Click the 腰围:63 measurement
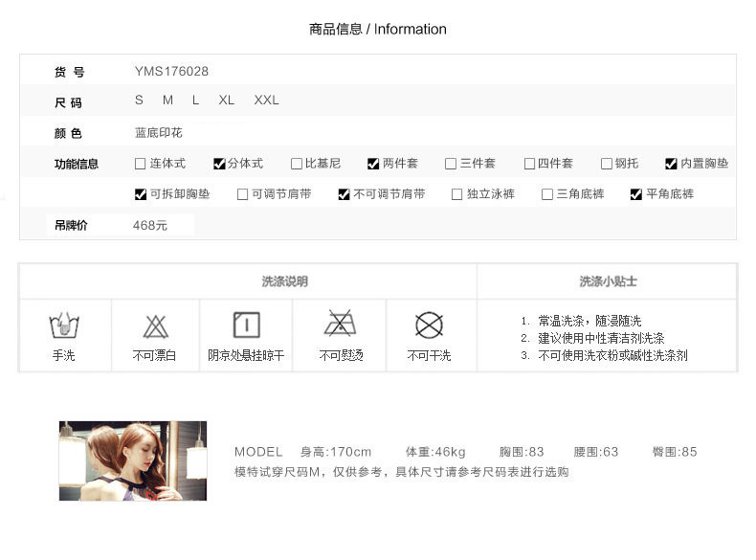 click(595, 452)
